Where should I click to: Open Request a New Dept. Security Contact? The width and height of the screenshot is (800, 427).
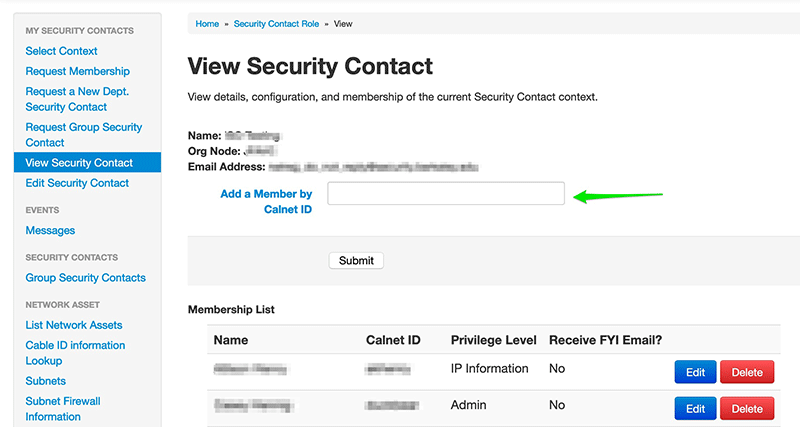point(77,99)
